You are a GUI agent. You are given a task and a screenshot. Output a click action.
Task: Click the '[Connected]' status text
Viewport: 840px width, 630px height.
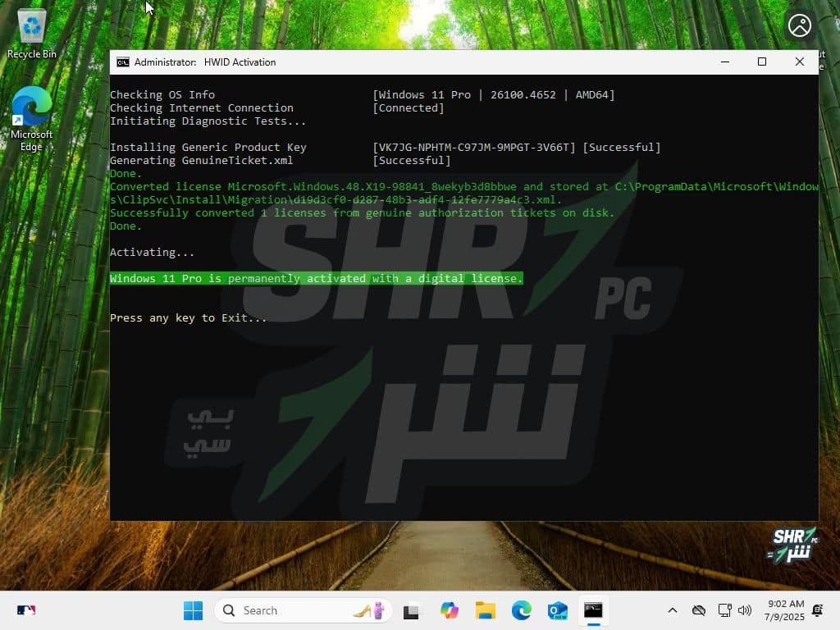point(409,107)
